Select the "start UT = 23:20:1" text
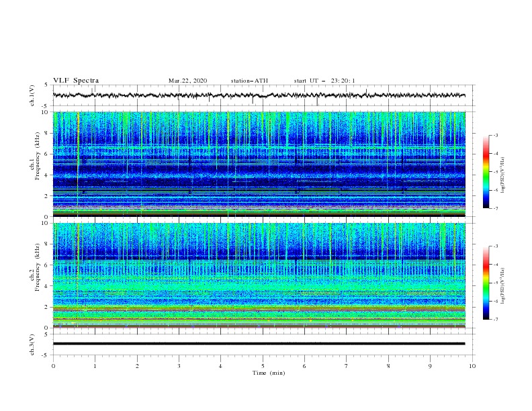The height and width of the screenshot is (411, 532). 324,81
